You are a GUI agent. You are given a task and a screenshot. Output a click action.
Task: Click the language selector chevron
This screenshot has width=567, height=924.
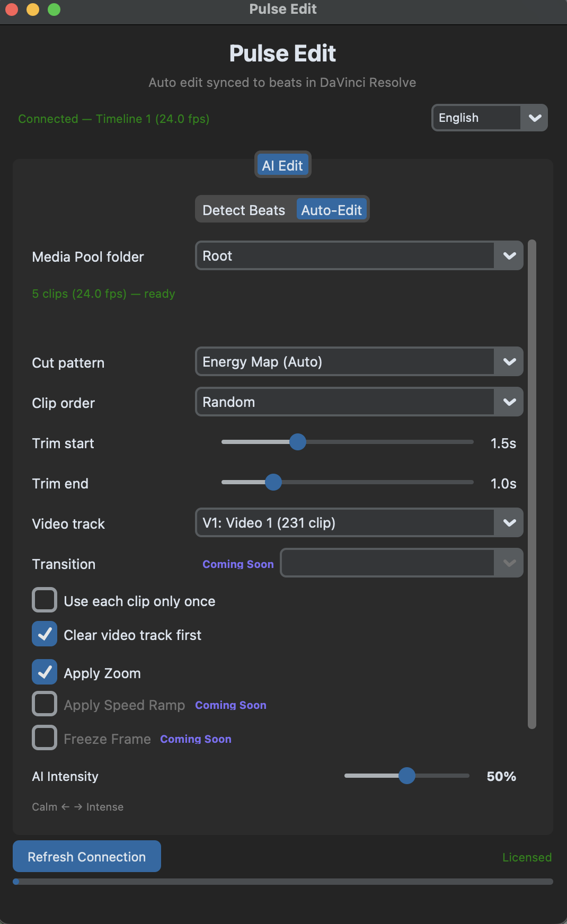pos(535,118)
